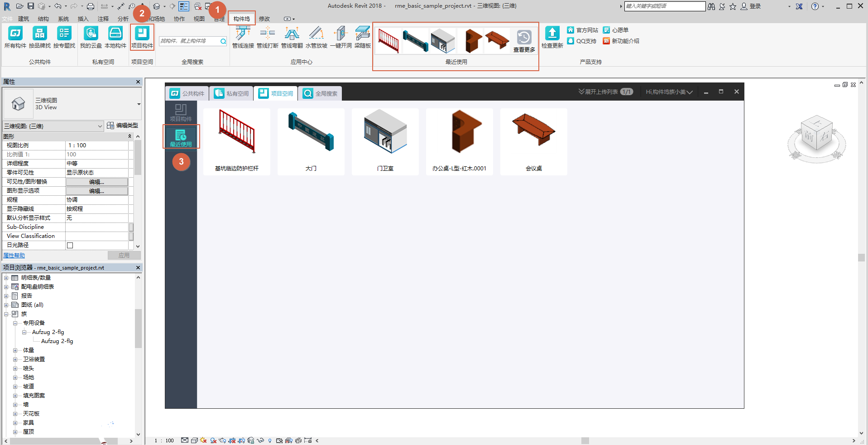Viewport: 868px width, 445px height.
Task: Click 找构件 search input field
Action: (x=189, y=41)
